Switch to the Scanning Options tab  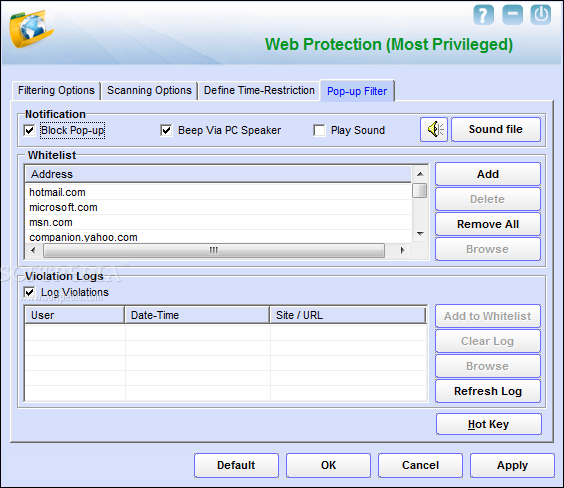coord(149,90)
